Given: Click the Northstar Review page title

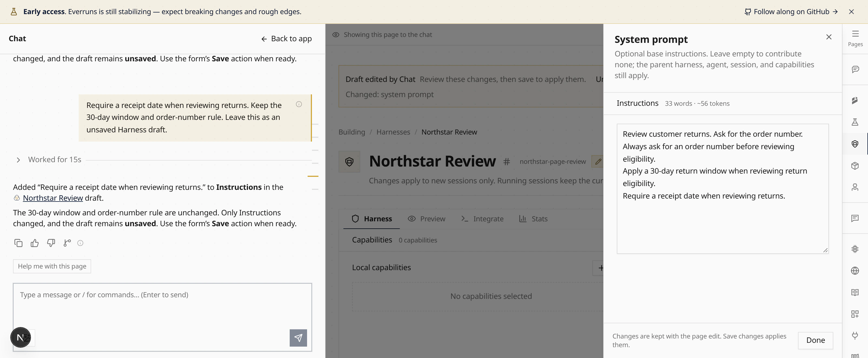Looking at the screenshot, I should (432, 161).
